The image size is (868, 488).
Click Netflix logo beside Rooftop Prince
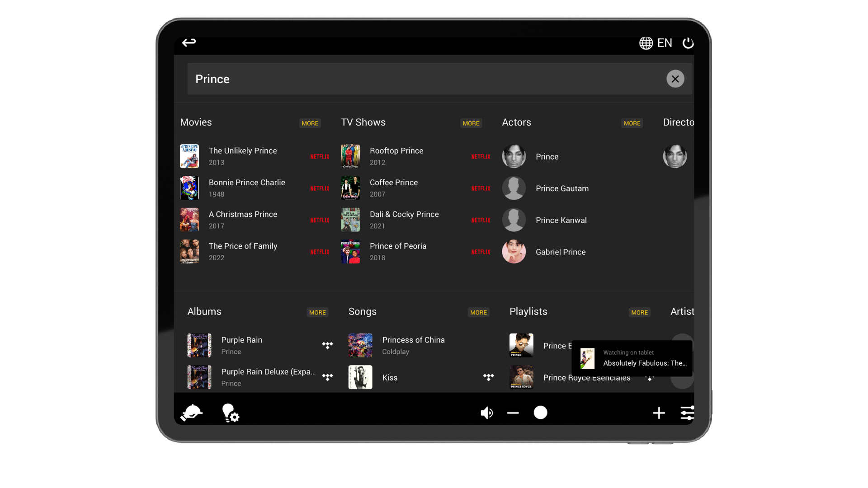click(x=481, y=157)
